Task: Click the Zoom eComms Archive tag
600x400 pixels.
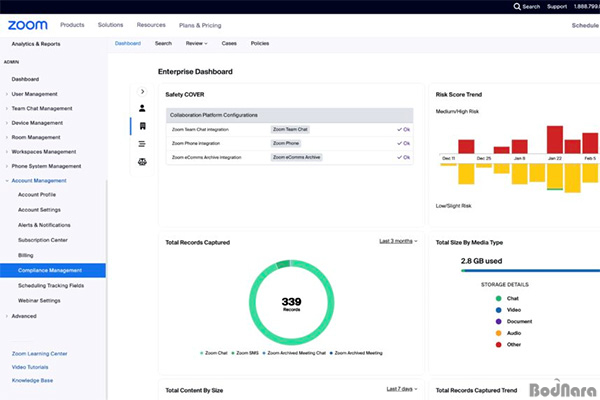Action: tap(297, 157)
